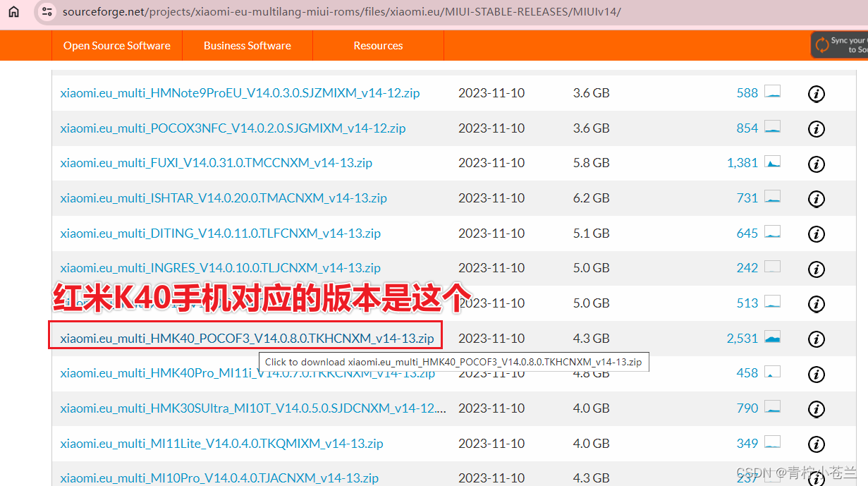Download HMK40_POCOF3 V14.0.8.0 zip file

(x=247, y=339)
